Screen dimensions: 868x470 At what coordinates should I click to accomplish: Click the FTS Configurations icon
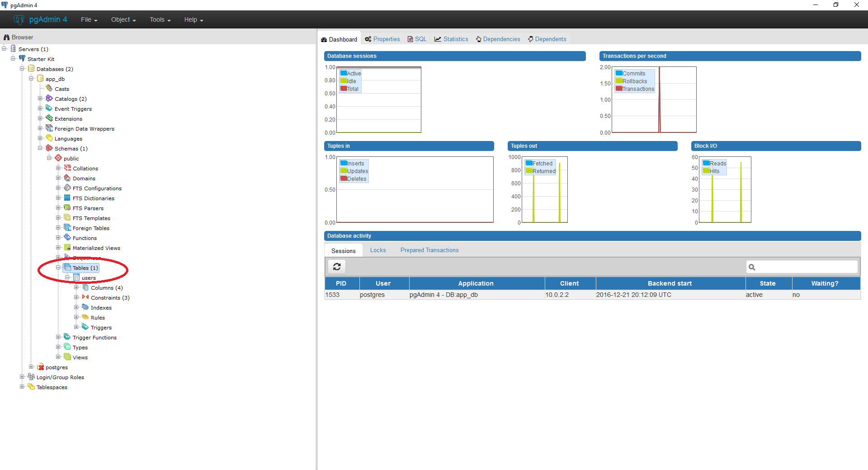point(67,188)
